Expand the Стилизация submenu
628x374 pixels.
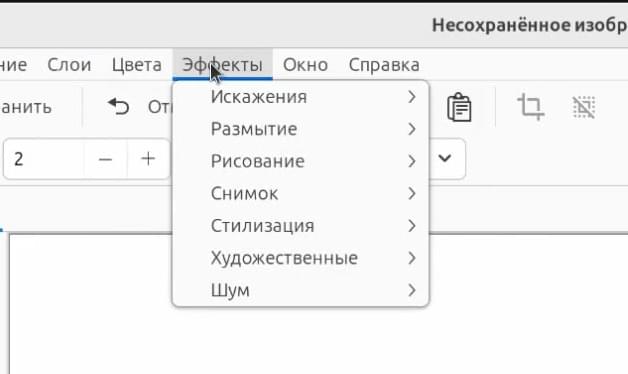[300, 226]
